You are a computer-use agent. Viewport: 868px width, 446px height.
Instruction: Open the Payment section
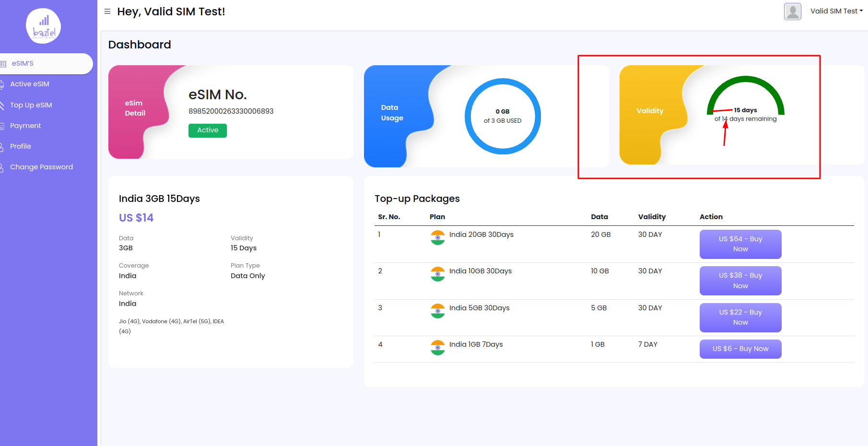(x=25, y=126)
